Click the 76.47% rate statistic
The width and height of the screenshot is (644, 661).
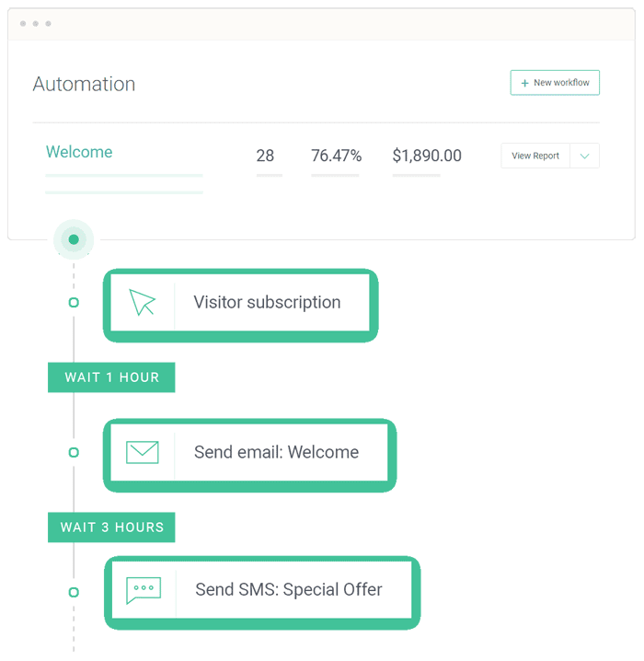[x=336, y=157]
